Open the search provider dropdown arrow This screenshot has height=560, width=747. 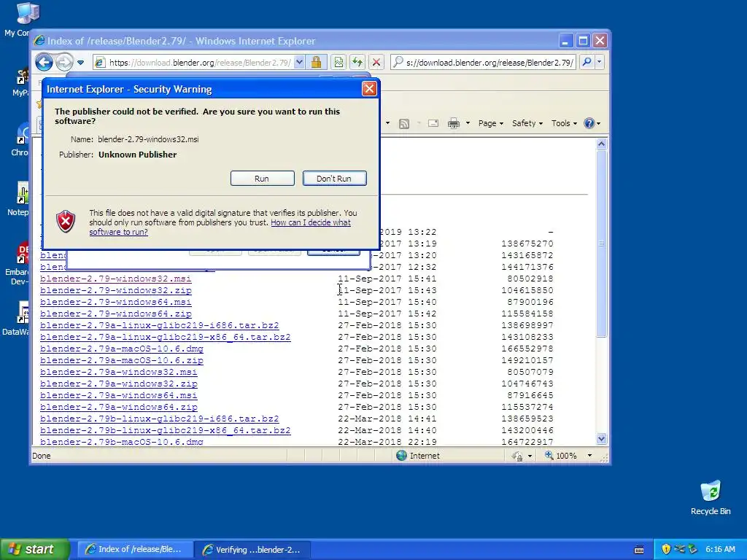(x=600, y=62)
